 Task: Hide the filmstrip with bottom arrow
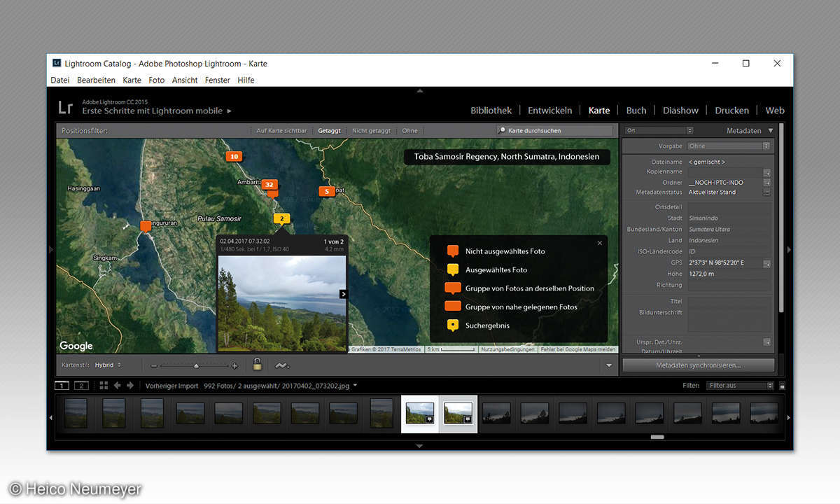[420, 445]
